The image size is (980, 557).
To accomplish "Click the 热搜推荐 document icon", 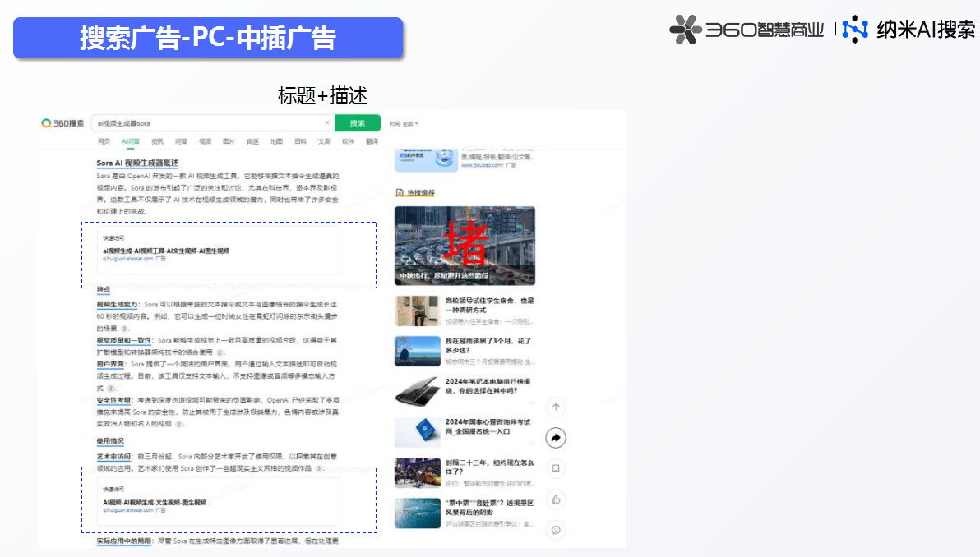I will click(400, 192).
